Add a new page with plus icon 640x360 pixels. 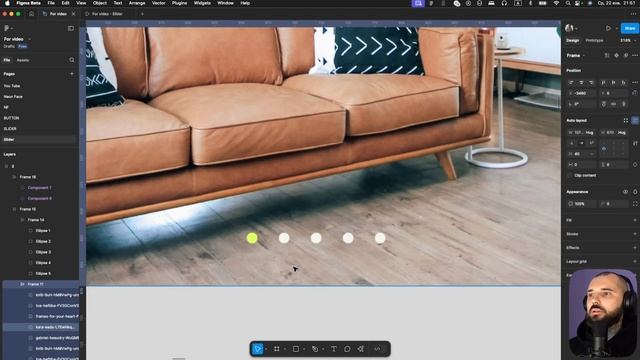(72, 74)
